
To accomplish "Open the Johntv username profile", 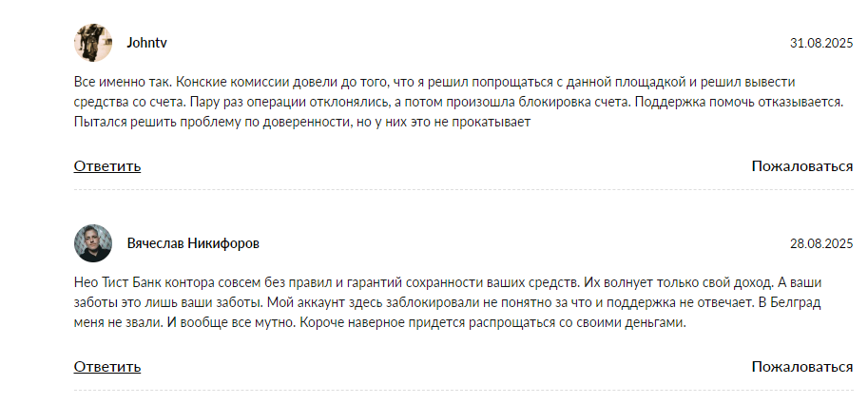I will 147,43.
